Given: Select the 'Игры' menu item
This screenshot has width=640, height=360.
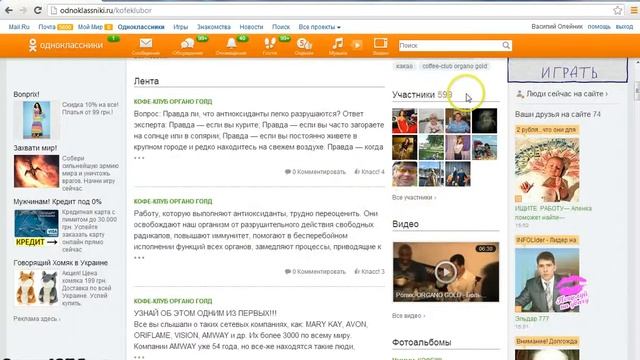Looking at the screenshot, I should [x=180, y=27].
